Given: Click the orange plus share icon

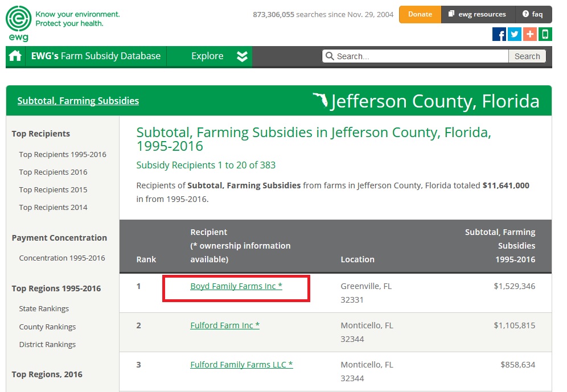Looking at the screenshot, I should 530,34.
